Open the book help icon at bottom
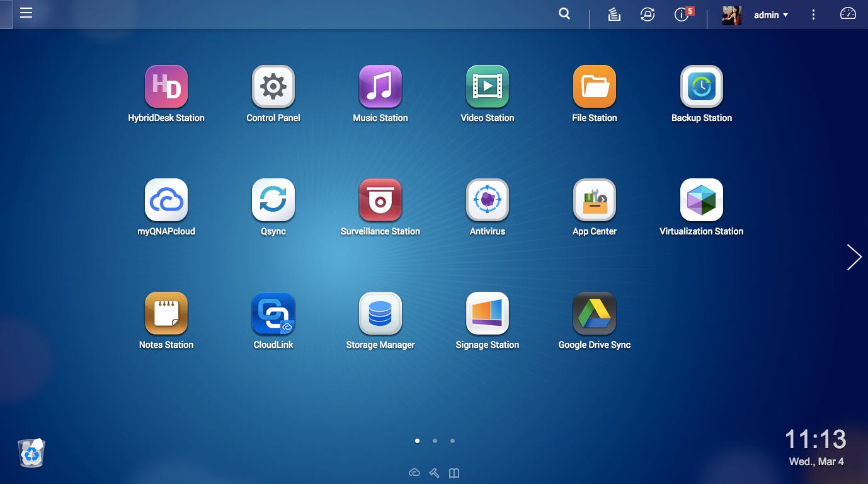Image resolution: width=868 pixels, height=484 pixels. coord(454,473)
